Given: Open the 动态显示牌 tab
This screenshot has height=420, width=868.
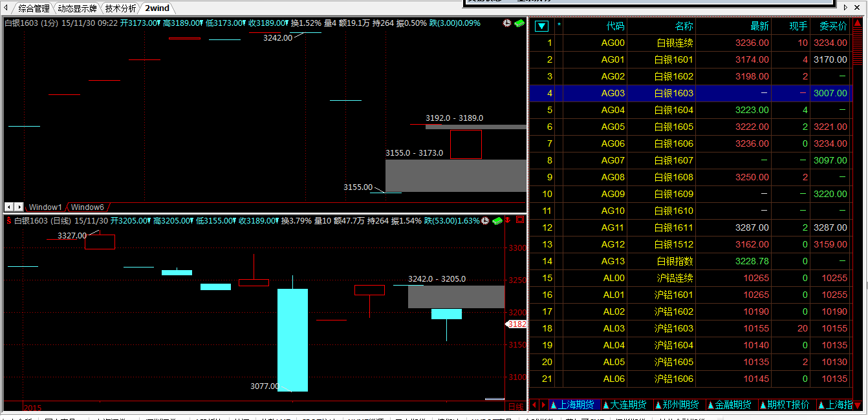Looking at the screenshot, I should (x=77, y=8).
